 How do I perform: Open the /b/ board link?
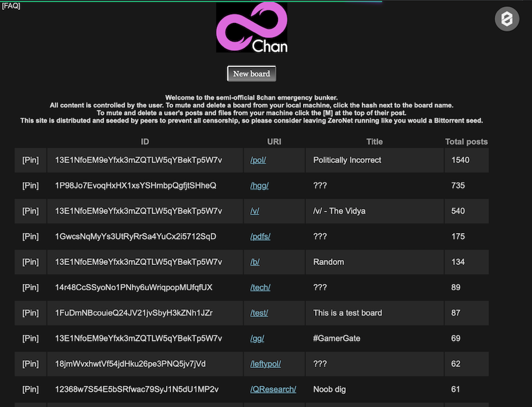255,262
